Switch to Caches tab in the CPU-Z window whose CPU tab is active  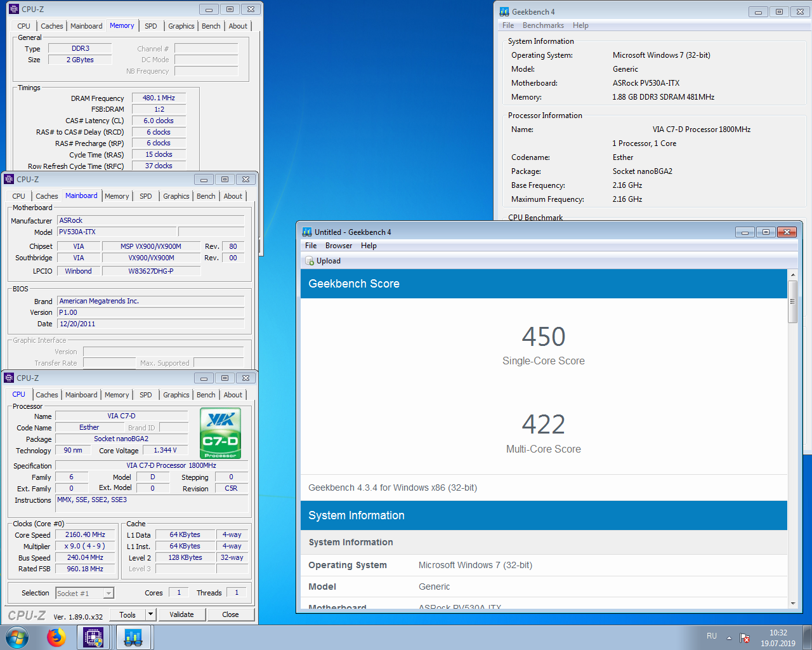[x=47, y=395]
